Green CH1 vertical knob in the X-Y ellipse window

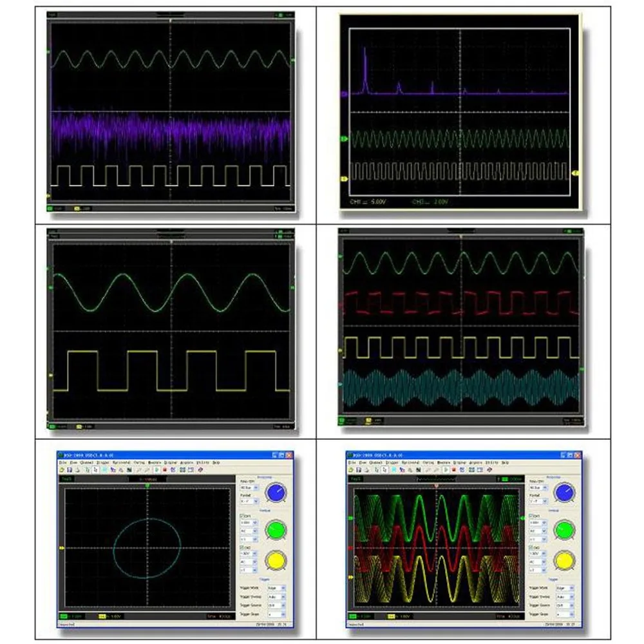[x=276, y=530]
